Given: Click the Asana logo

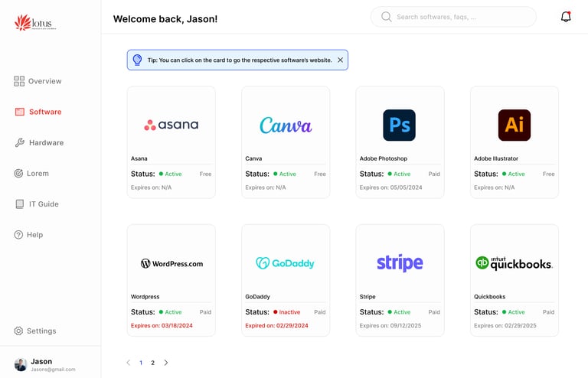Looking at the screenshot, I should [171, 125].
